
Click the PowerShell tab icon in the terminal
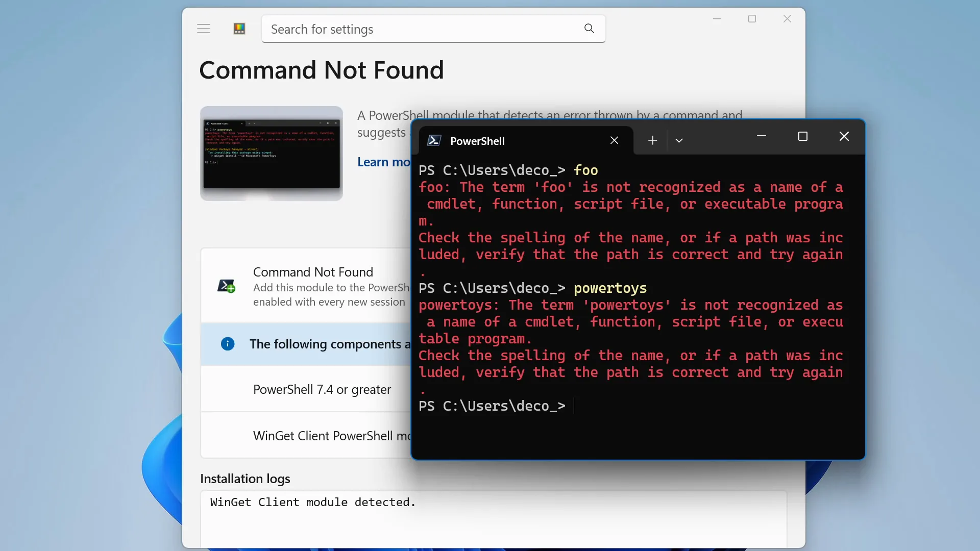coord(434,140)
